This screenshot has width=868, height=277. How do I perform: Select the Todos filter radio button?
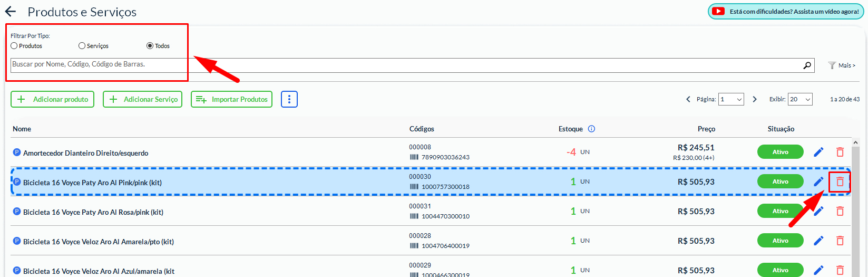click(x=150, y=46)
